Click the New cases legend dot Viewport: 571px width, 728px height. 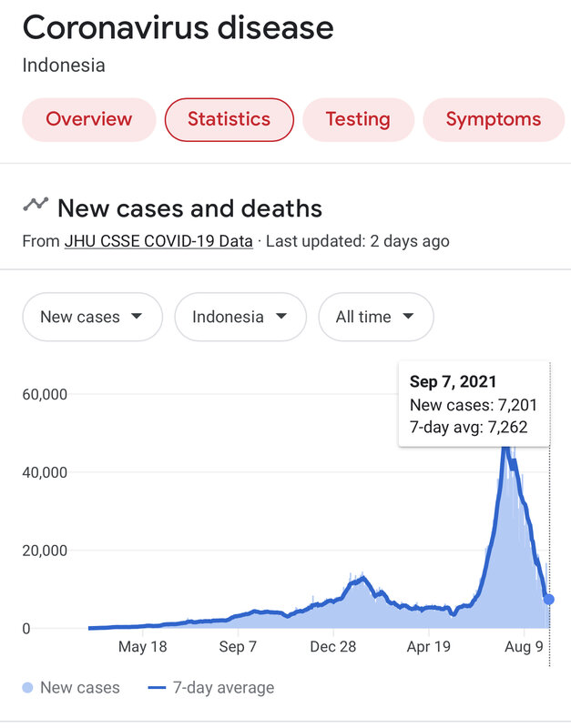[28, 688]
